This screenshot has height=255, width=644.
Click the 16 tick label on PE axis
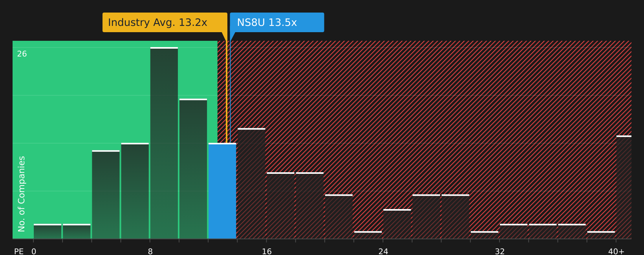pyautogui.click(x=267, y=251)
